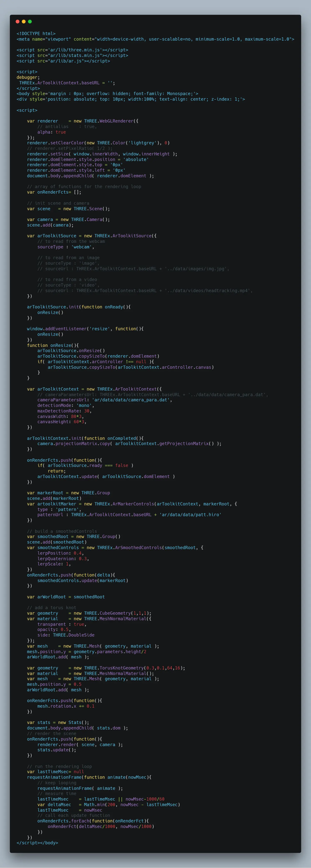Click the 'new THREEx.ArToolkitSource({' line
The width and height of the screenshot is (311, 868).
(92, 236)
